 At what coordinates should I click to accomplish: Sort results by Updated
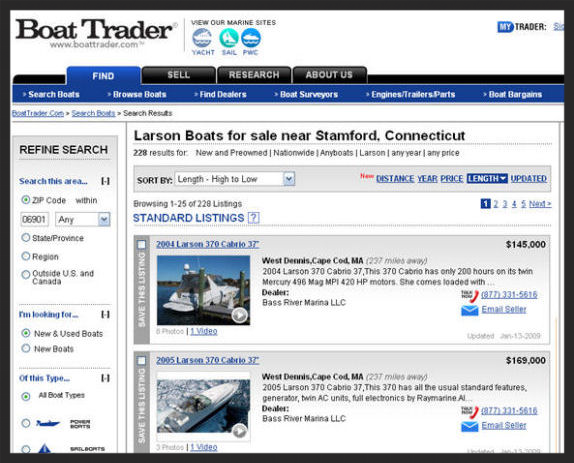(529, 179)
